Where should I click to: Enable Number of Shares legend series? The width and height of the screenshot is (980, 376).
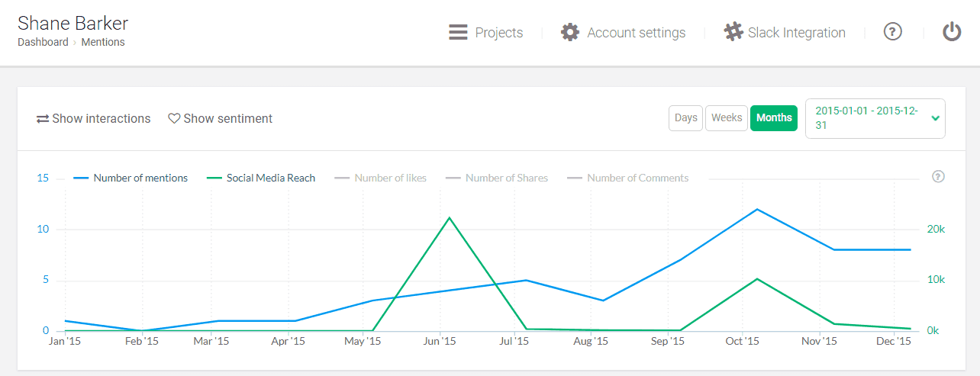tap(497, 178)
